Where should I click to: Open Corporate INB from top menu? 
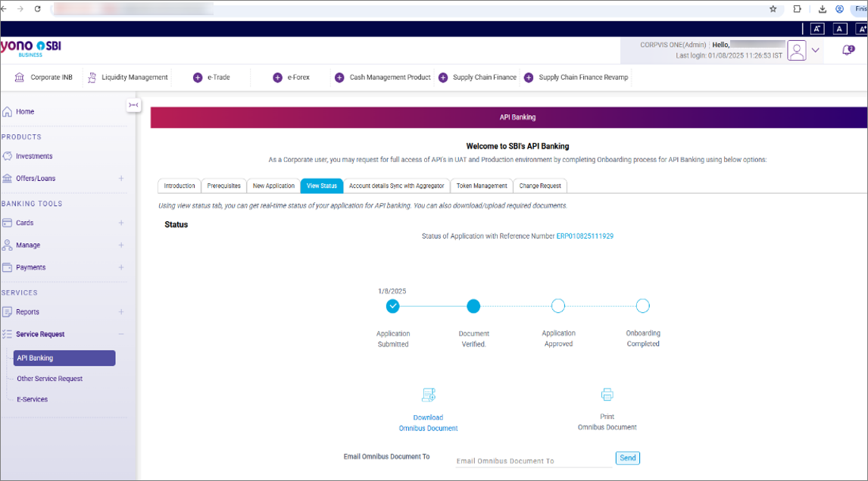coord(44,77)
